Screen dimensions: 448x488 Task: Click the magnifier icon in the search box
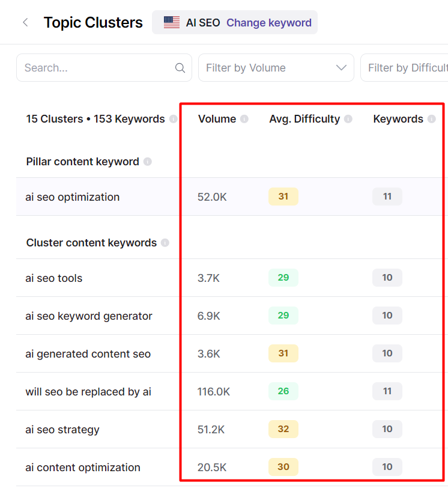[180, 68]
